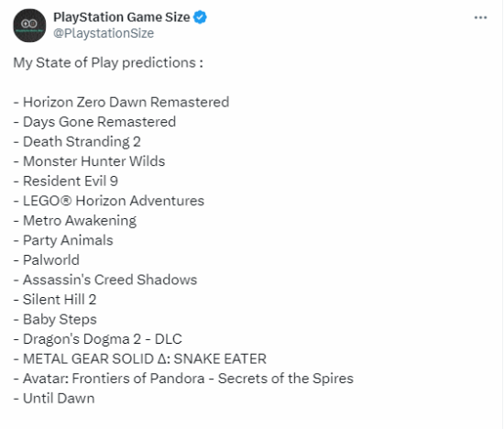Click the Assassin's Creed Shadows entry
The width and height of the screenshot is (504, 429).
pyautogui.click(x=105, y=280)
